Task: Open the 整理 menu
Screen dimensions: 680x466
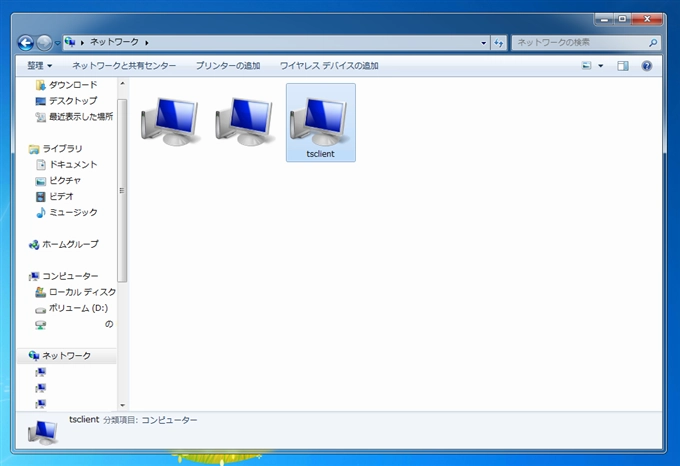Action: point(39,66)
